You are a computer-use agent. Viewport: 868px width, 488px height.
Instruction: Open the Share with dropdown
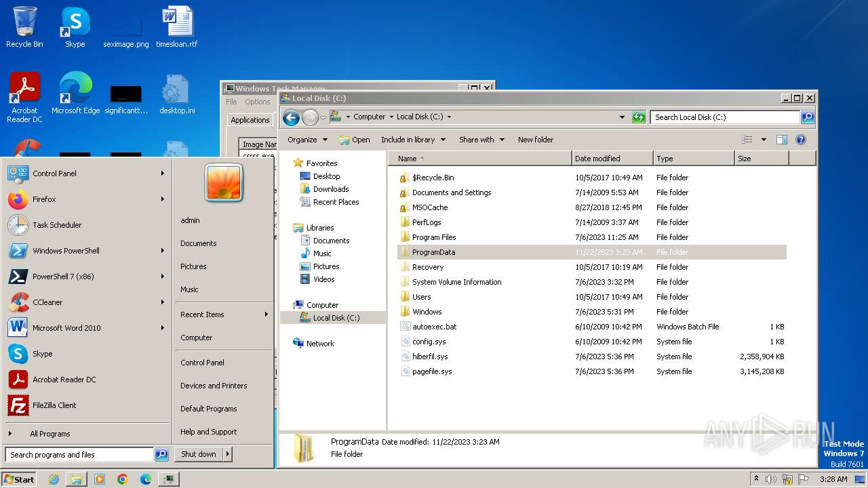pos(481,140)
